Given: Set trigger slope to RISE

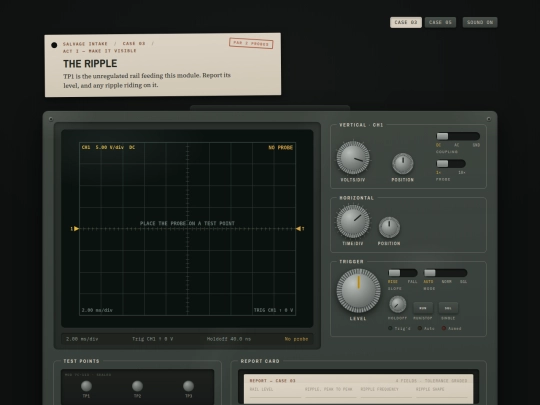Looking at the screenshot, I should 393,282.
